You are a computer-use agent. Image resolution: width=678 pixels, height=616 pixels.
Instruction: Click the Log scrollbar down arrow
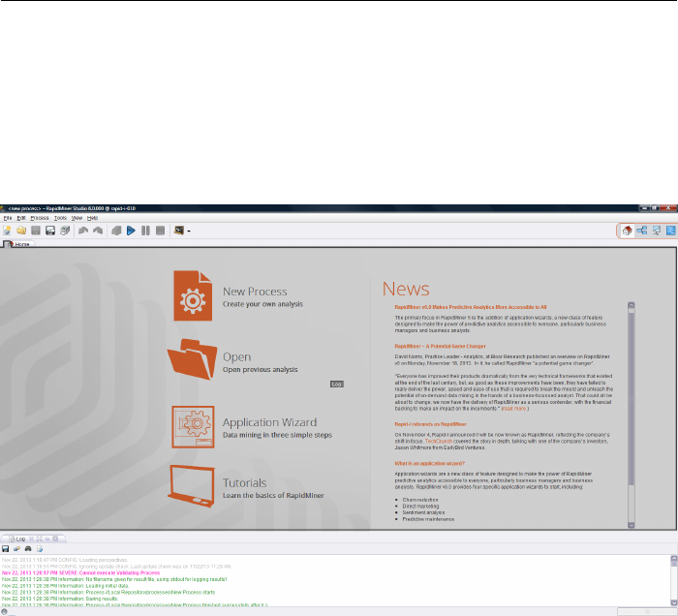[674, 602]
